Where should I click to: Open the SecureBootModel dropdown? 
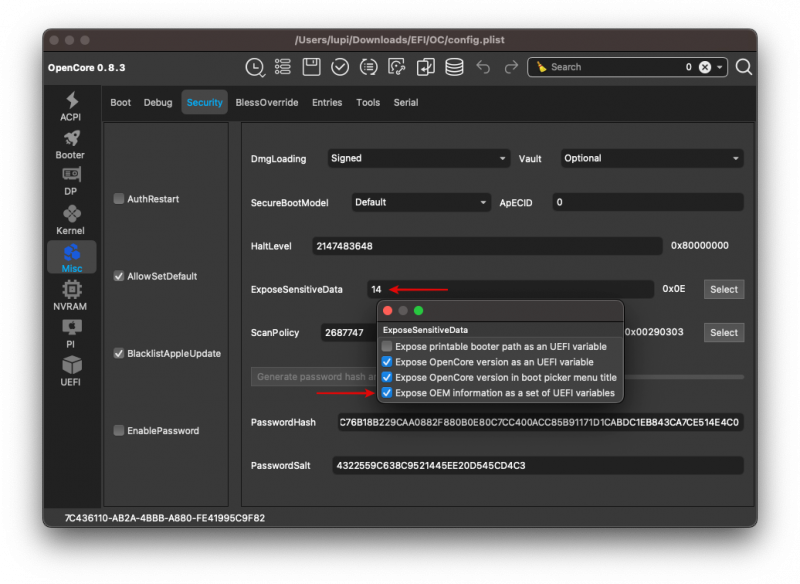[420, 202]
